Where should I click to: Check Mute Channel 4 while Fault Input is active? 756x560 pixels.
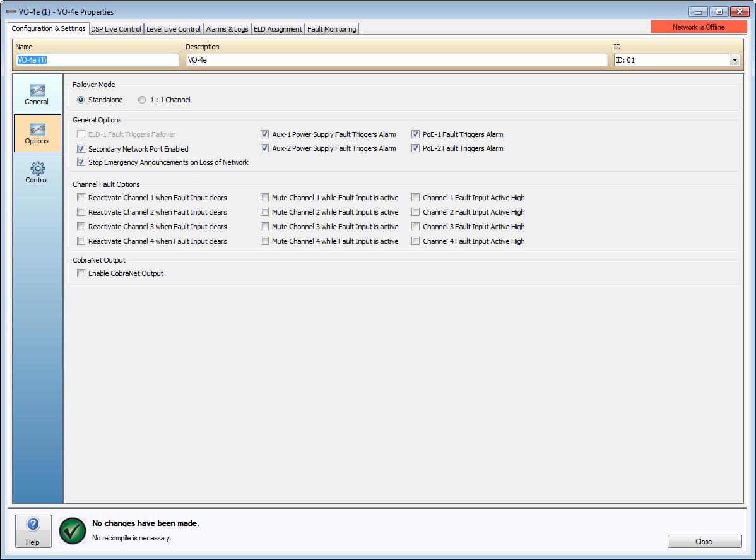coord(264,241)
